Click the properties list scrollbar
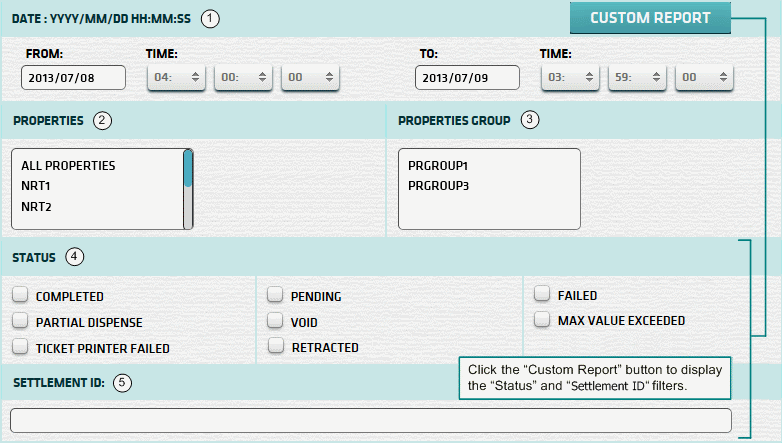The image size is (782, 443). click(188, 189)
